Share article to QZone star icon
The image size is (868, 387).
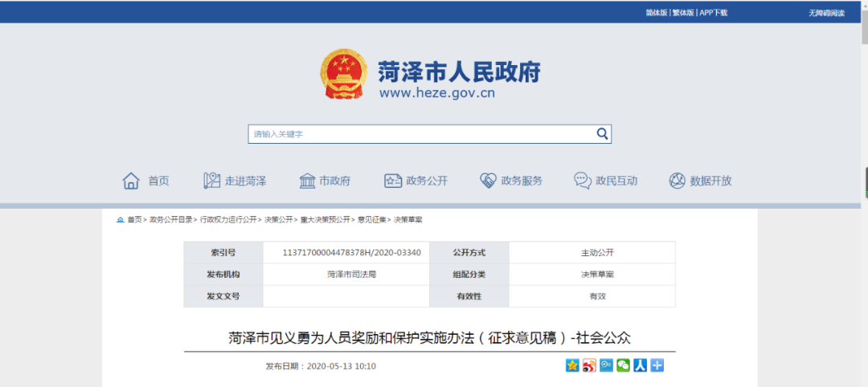point(572,365)
